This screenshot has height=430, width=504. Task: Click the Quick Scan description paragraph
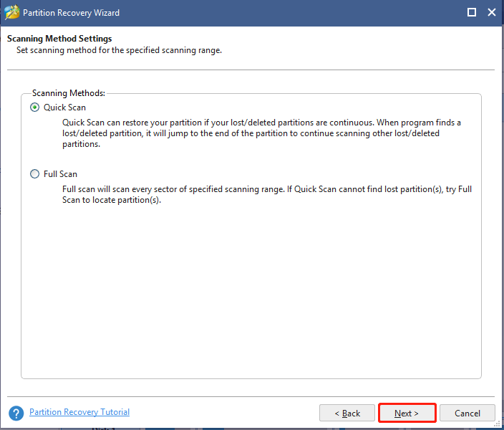coord(261,133)
